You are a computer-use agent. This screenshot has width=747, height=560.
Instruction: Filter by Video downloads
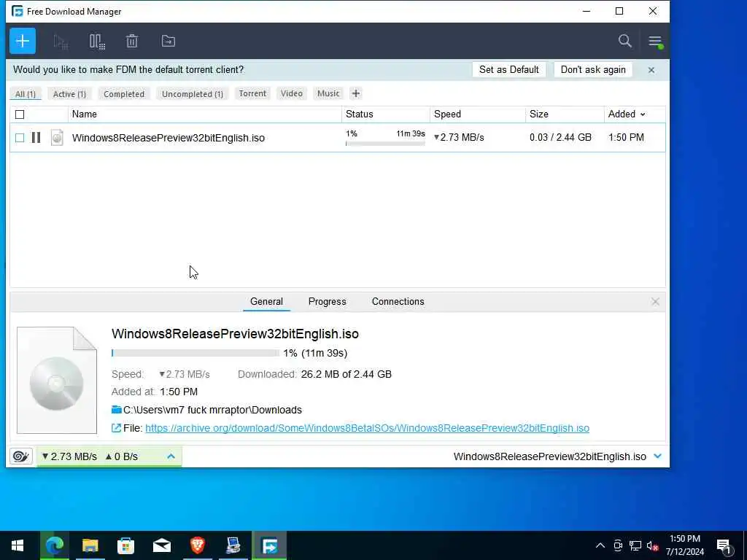coord(292,93)
